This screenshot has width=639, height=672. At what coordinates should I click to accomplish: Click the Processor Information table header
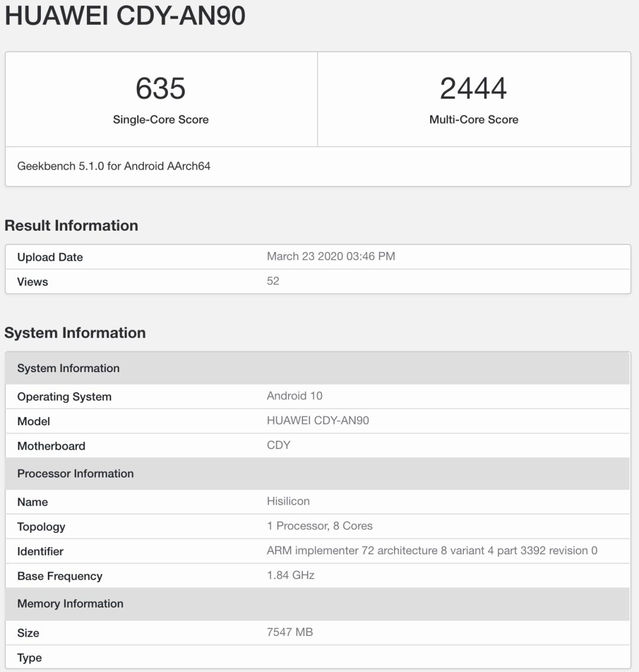pos(318,474)
